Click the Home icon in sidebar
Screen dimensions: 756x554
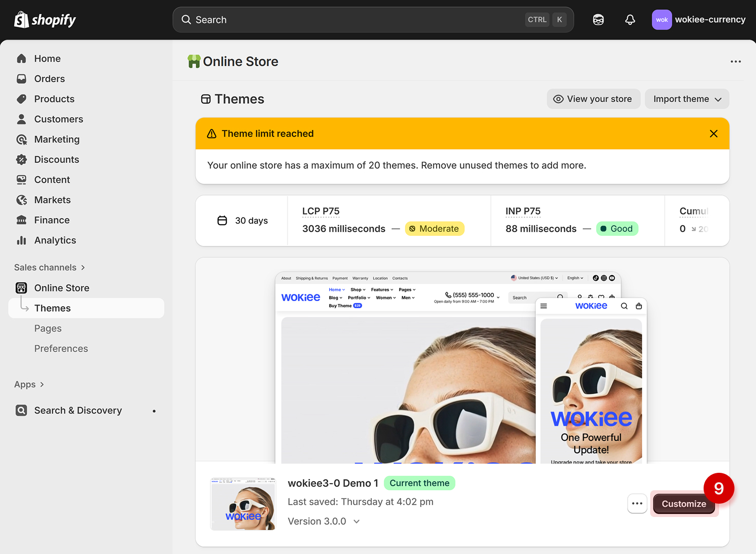pos(22,59)
